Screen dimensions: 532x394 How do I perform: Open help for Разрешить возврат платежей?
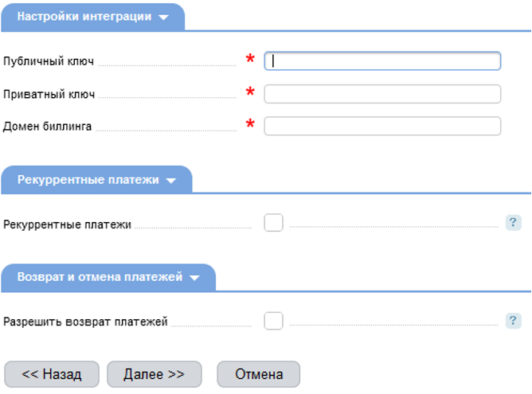[513, 321]
